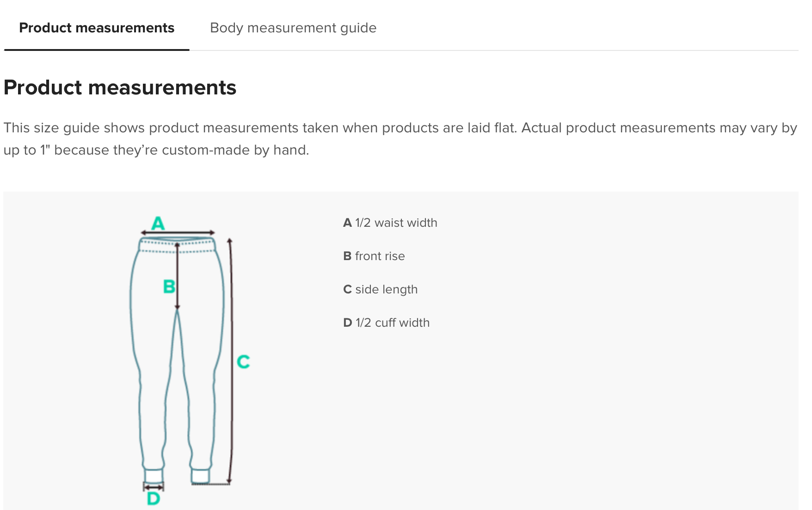Click the green letter B on diagram
This screenshot has width=812, height=510.
(169, 286)
